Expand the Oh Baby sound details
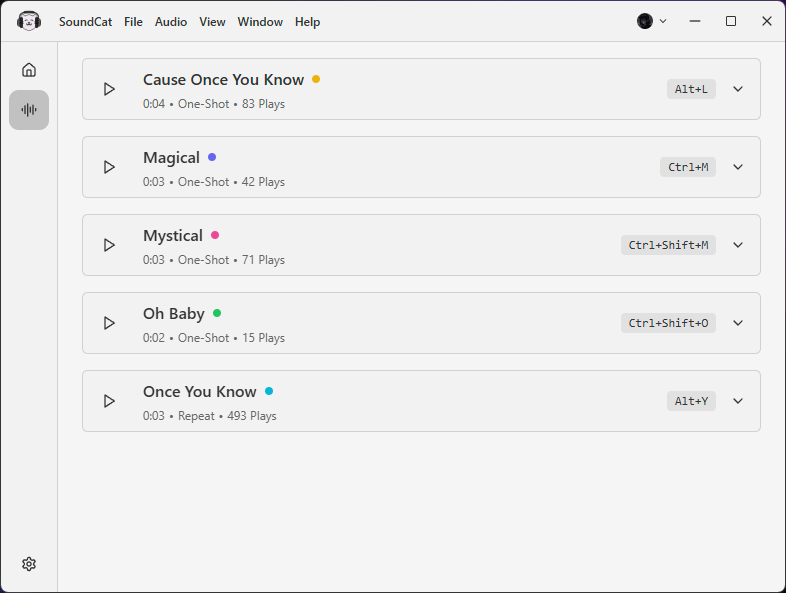This screenshot has height=593, width=786. click(x=738, y=323)
